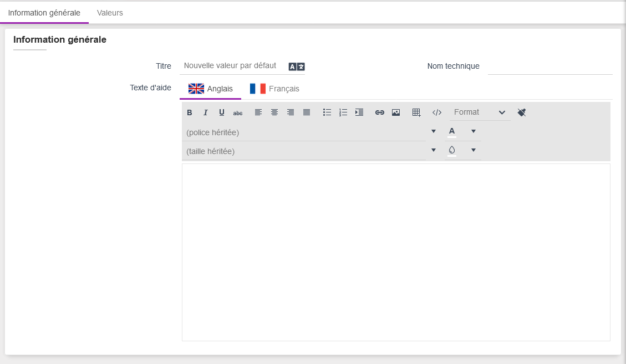Screen dimensions: 626x364
Task: Toggle italic formatting
Action: coord(205,112)
